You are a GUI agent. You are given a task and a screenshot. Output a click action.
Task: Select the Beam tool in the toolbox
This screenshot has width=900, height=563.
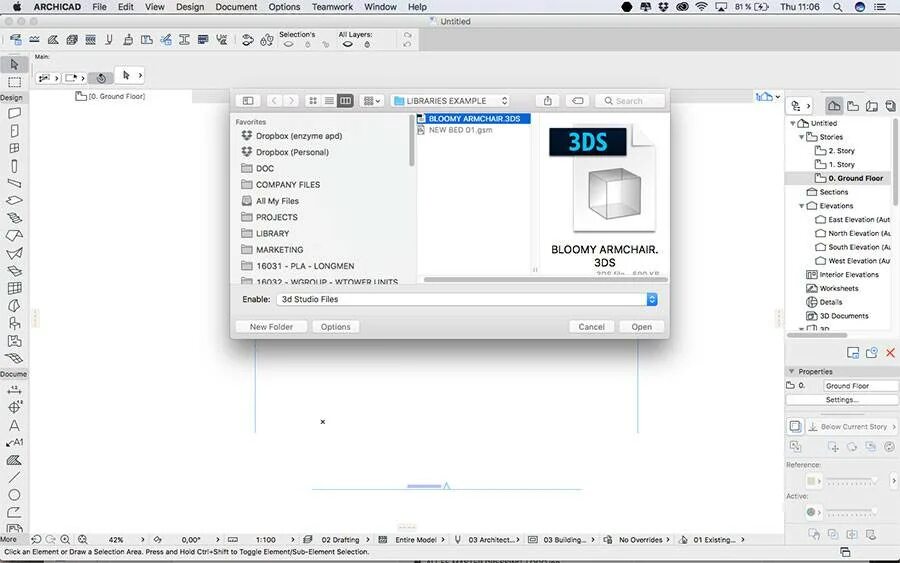(14, 183)
